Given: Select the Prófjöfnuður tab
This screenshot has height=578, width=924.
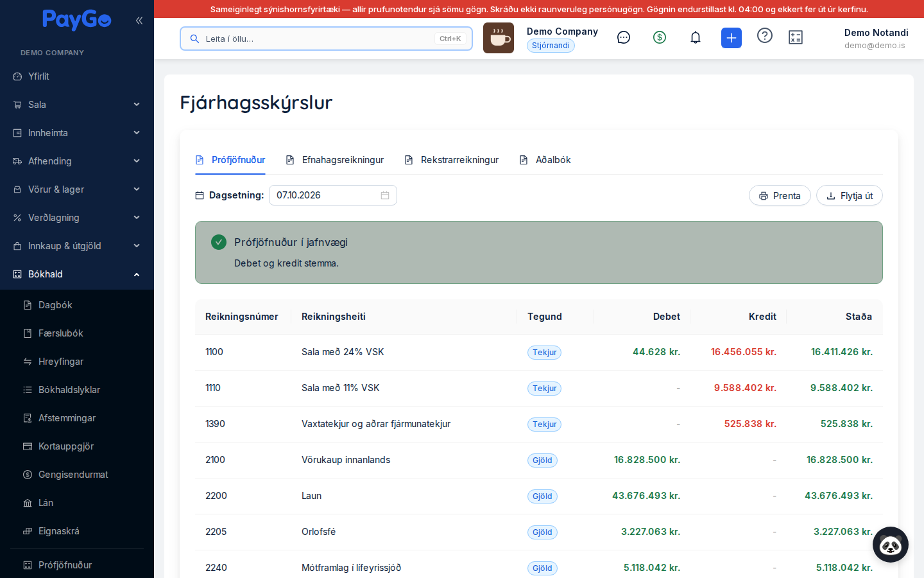Looking at the screenshot, I should point(230,160).
